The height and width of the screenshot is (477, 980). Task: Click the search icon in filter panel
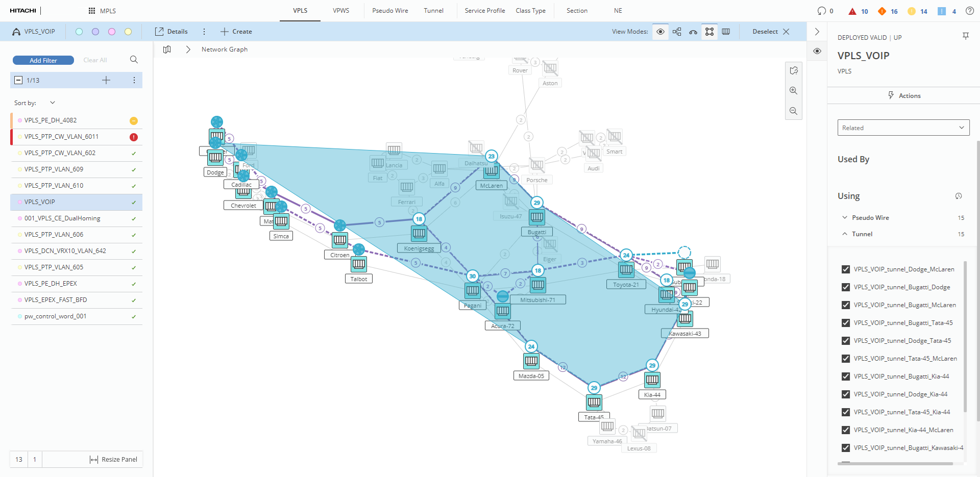pos(134,60)
